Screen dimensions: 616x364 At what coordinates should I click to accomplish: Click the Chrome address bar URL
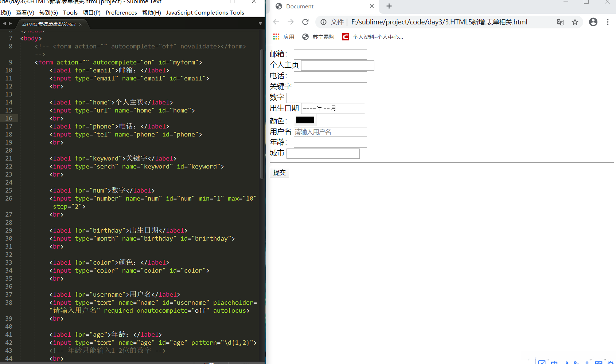coord(439,22)
